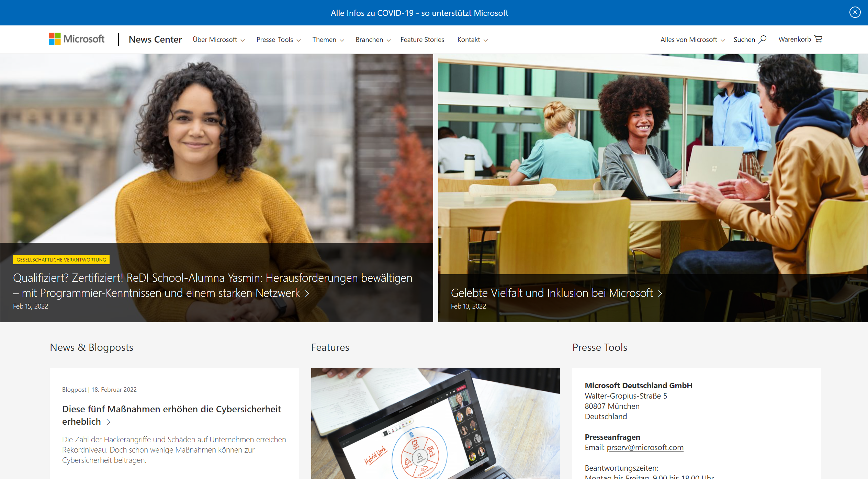
Task: Click the prserv@microsoft.com email link
Action: tap(645, 447)
